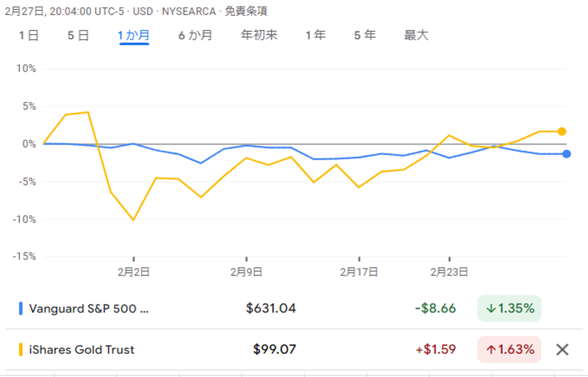The image size is (588, 377).
Task: Click blue color marker beside Vanguard S&P 500
Action: (21, 309)
